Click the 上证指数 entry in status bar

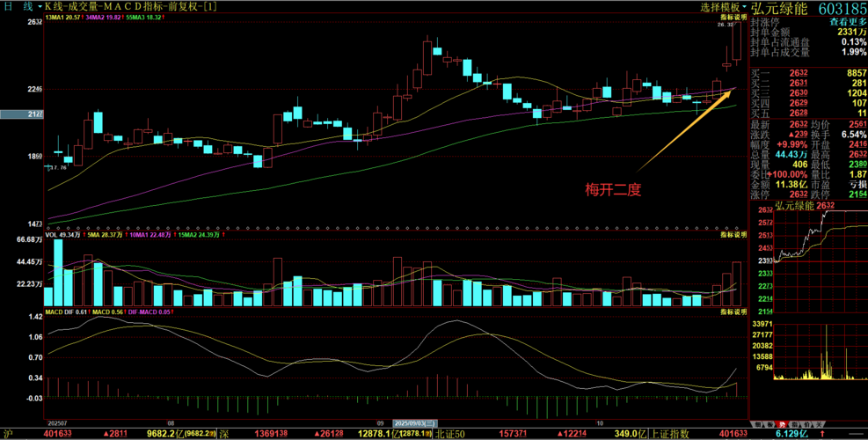coord(671,433)
